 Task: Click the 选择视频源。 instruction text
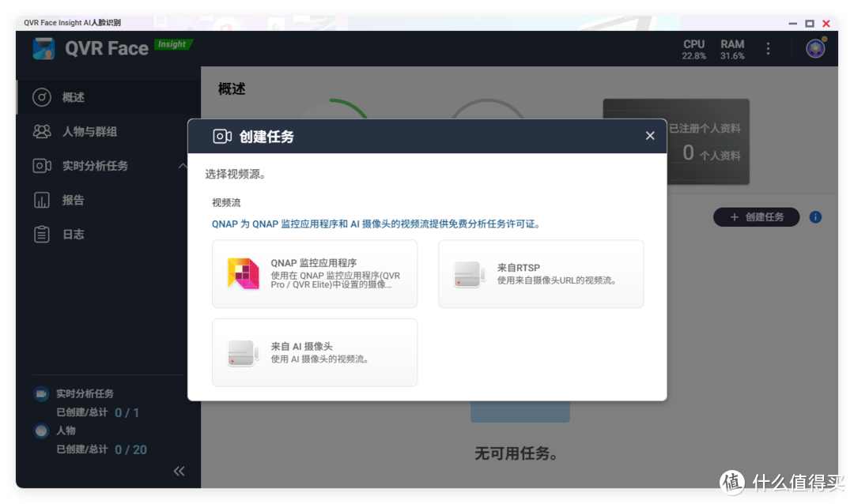236,174
